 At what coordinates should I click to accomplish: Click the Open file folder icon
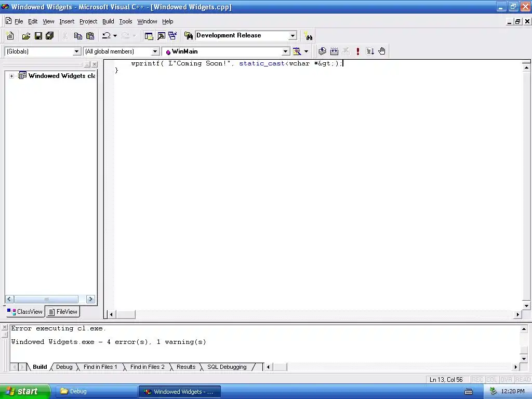[x=26, y=36]
